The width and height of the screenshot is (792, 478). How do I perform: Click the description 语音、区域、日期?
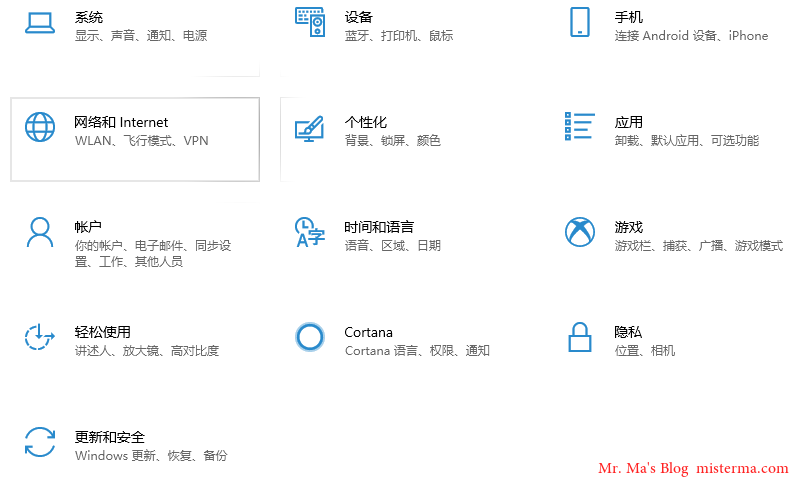pyautogui.click(x=393, y=246)
